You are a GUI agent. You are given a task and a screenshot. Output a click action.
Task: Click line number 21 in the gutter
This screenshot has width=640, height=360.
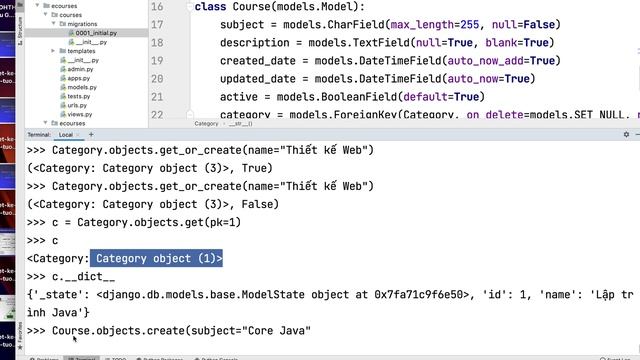click(157, 97)
